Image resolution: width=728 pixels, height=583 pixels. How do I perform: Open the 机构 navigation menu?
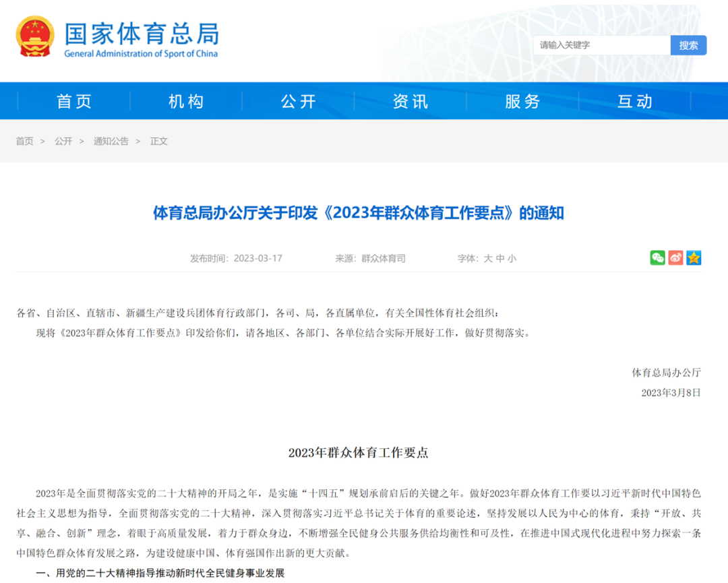tap(186, 100)
